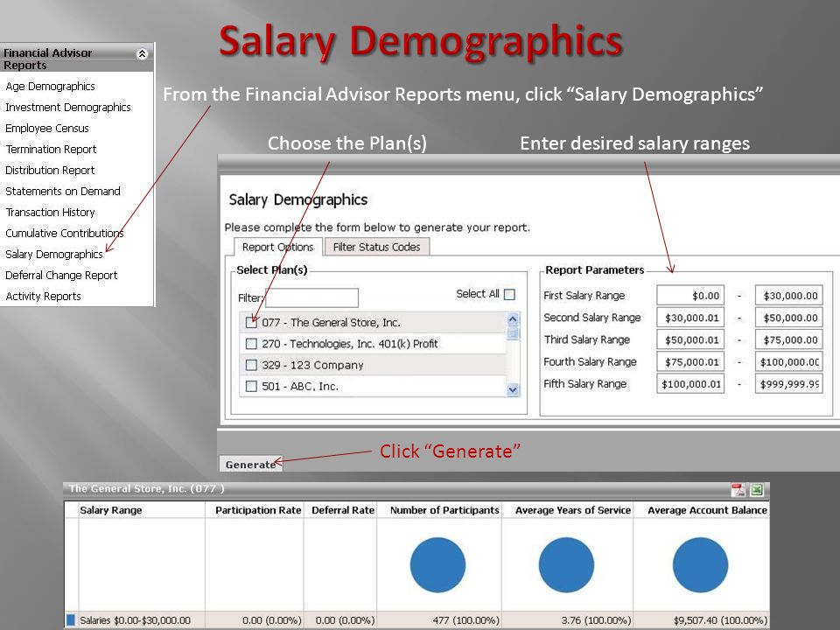Export report to PDF icon
This screenshot has height=630, width=840.
coord(738,490)
